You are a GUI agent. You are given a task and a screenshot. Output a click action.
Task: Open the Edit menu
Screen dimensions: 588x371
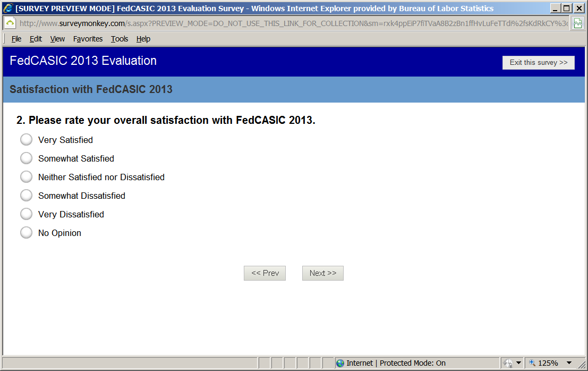coord(36,39)
